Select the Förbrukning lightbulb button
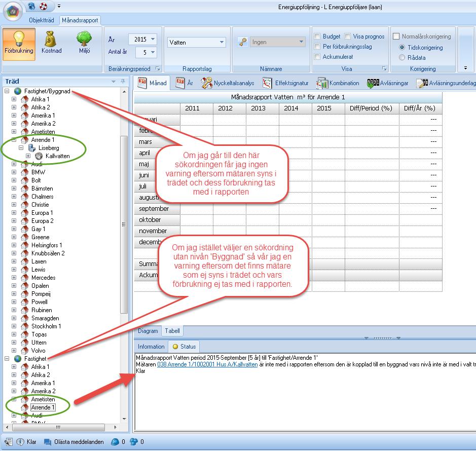This screenshot has width=476, height=451. (x=19, y=44)
